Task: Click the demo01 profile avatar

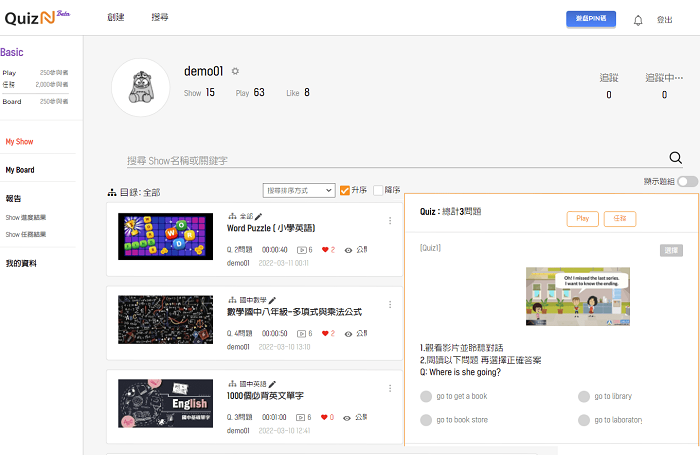Action: pos(139,88)
